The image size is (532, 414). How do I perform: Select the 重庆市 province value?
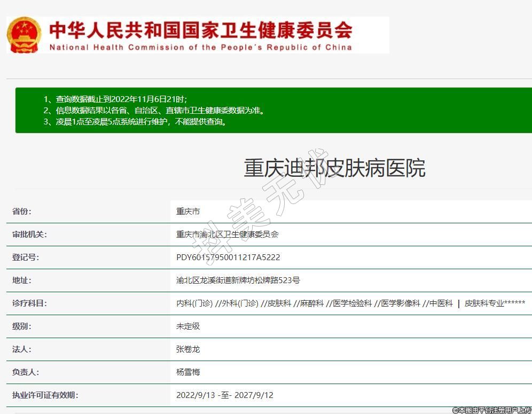pyautogui.click(x=188, y=212)
